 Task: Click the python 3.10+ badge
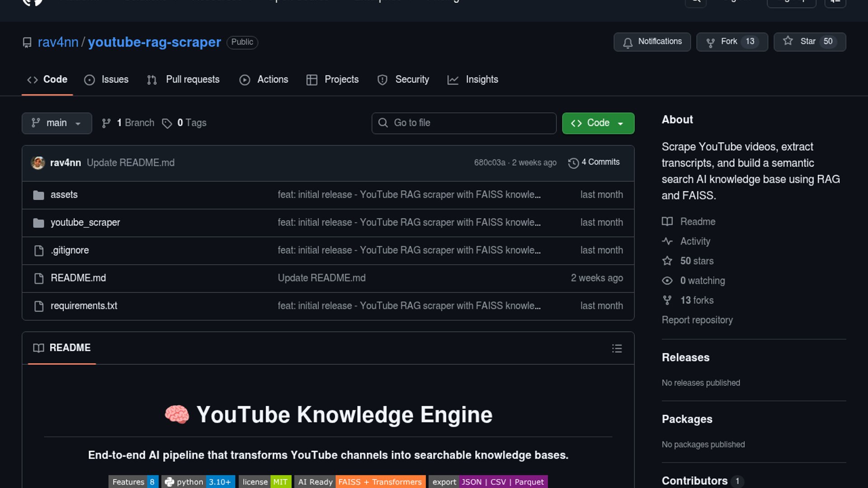(x=198, y=482)
